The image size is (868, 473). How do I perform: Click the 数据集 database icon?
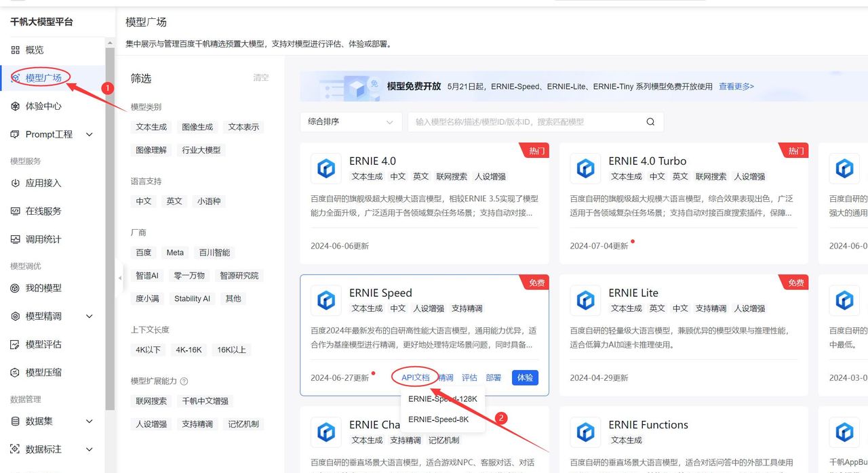[15, 421]
